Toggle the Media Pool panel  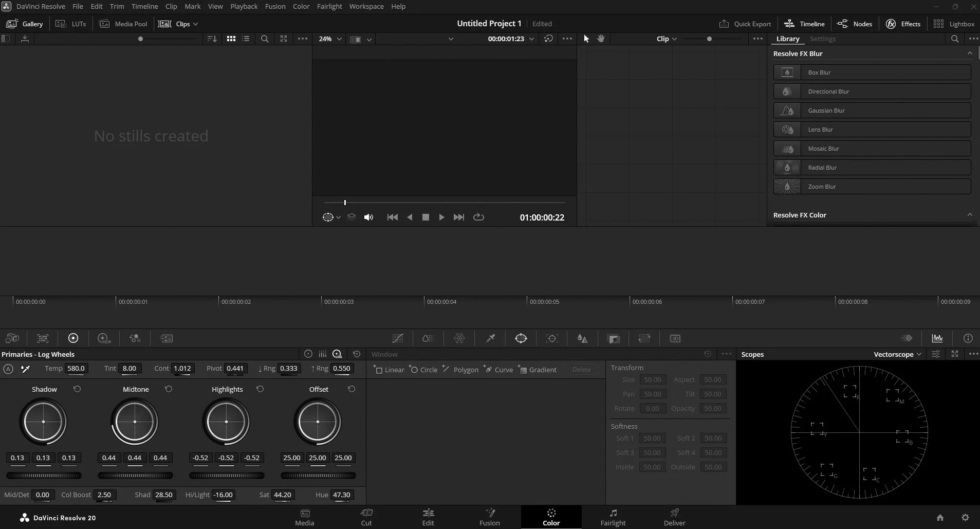click(x=123, y=24)
